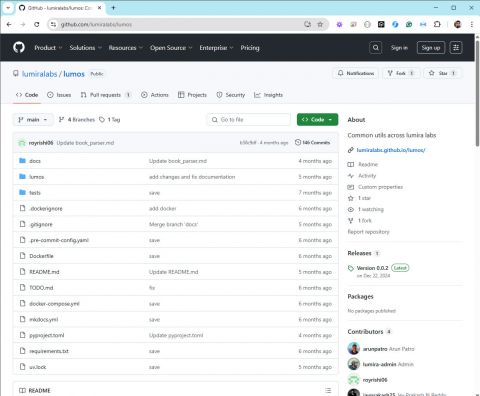Viewport: 480px width, 396px height.
Task: Click the Go to file search field
Action: (x=249, y=120)
